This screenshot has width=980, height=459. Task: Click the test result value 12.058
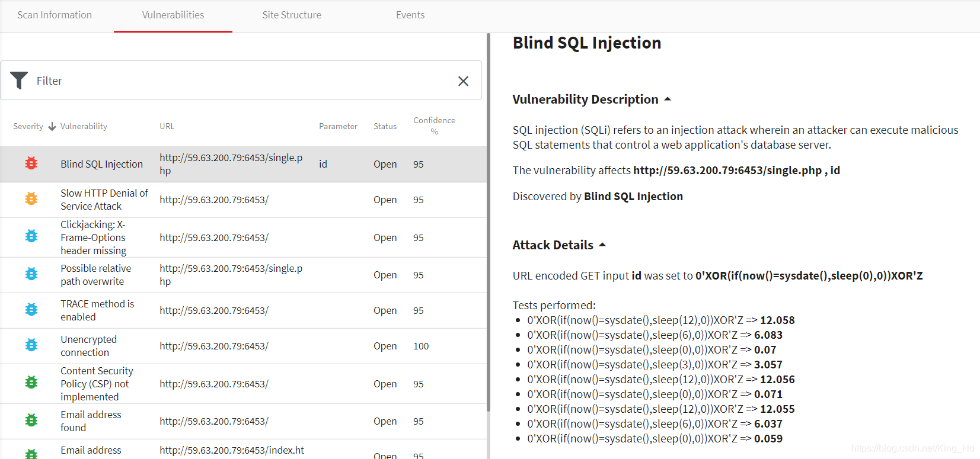777,320
